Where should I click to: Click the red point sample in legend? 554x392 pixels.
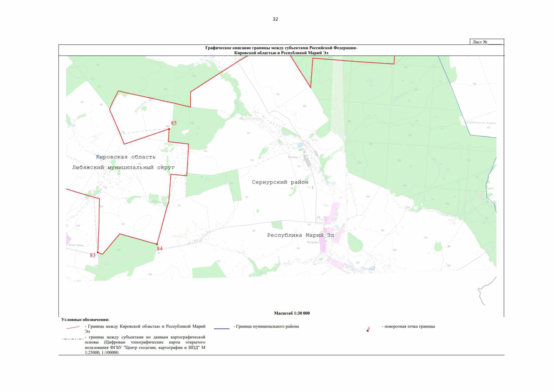(368, 331)
